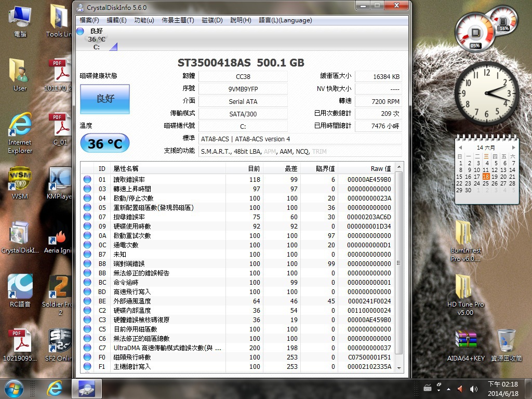Open the RC語音 desktop shortcut
Viewport: 532px width, 399px height.
(20, 291)
